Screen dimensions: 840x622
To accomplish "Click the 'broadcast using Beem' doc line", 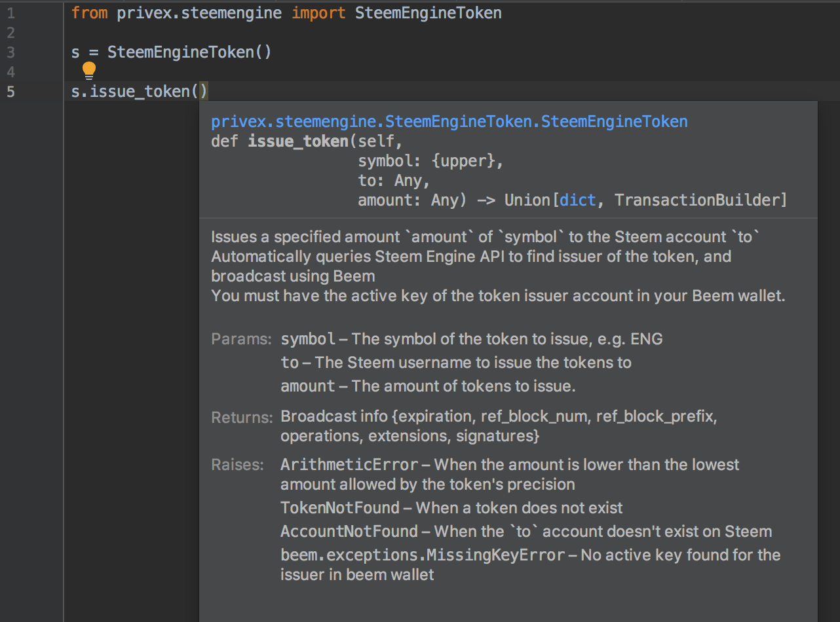I will [293, 276].
